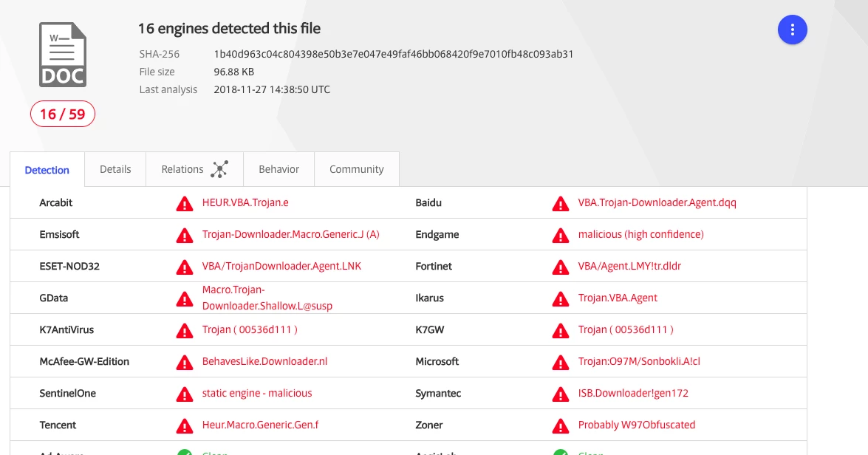The height and width of the screenshot is (455, 868).
Task: Click the warning icon in GData row
Action: click(x=185, y=299)
